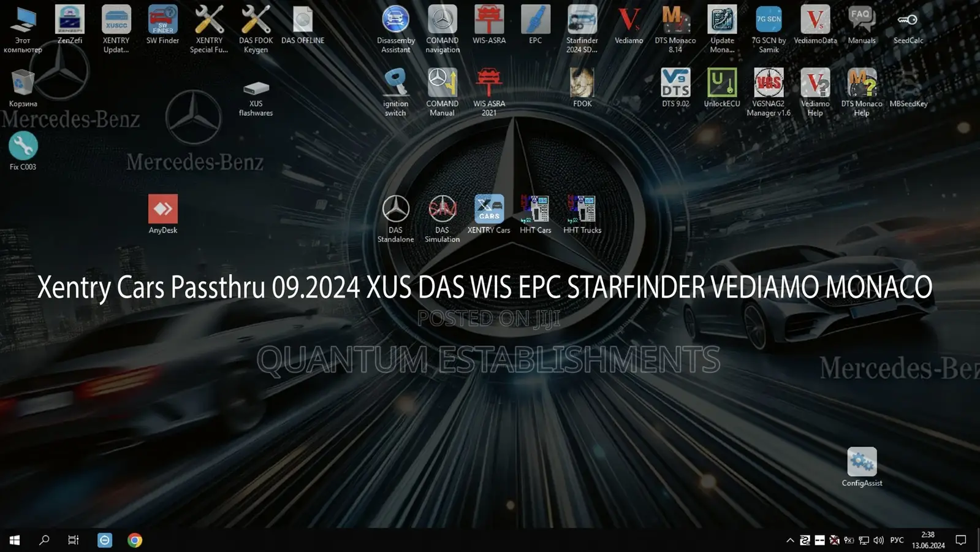980x552 pixels.
Task: Open the blue TeamViewer-style taskbar app
Action: (105, 540)
